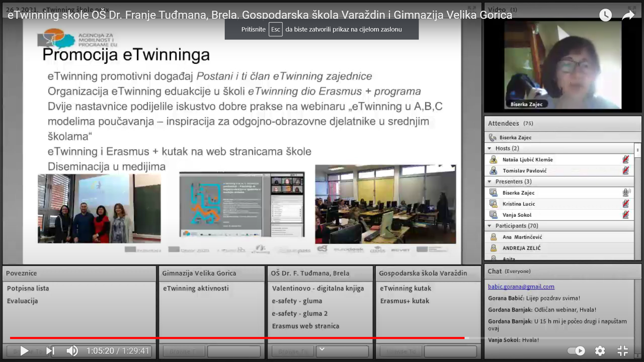644x362 pixels.
Task: Select host Nataša Ljubić Klemše
Action: point(559,160)
